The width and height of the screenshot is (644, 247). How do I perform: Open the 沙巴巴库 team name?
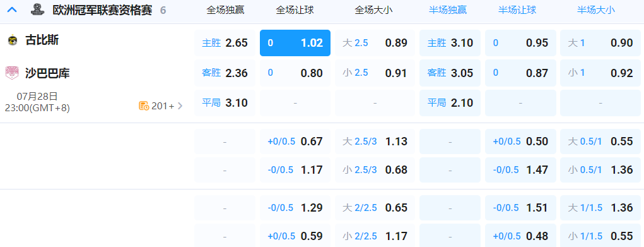47,73
